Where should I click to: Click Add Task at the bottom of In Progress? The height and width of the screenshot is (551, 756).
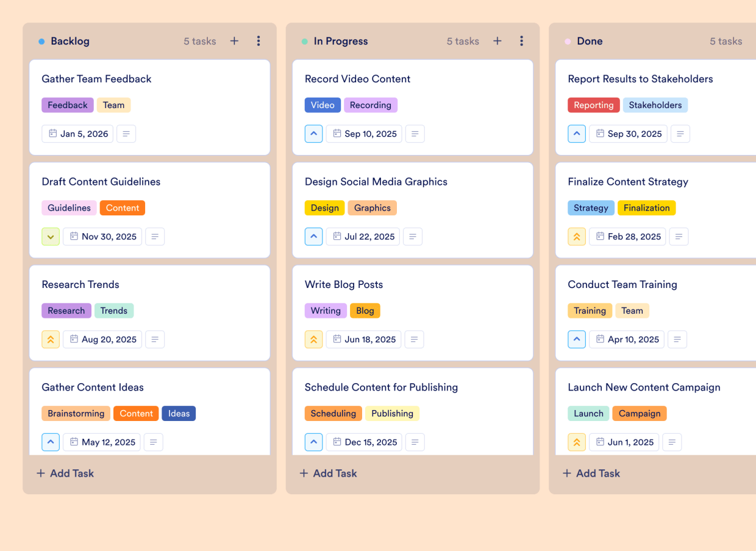click(x=328, y=473)
